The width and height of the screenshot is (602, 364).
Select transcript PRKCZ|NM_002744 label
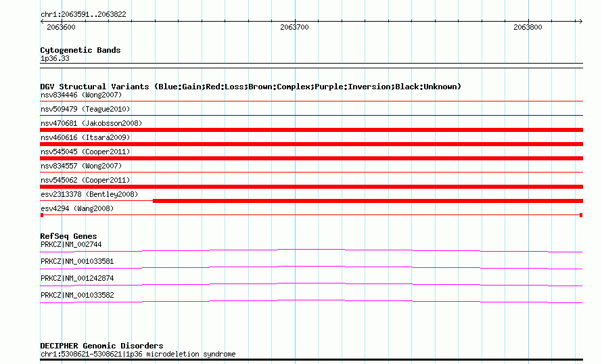(x=71, y=245)
